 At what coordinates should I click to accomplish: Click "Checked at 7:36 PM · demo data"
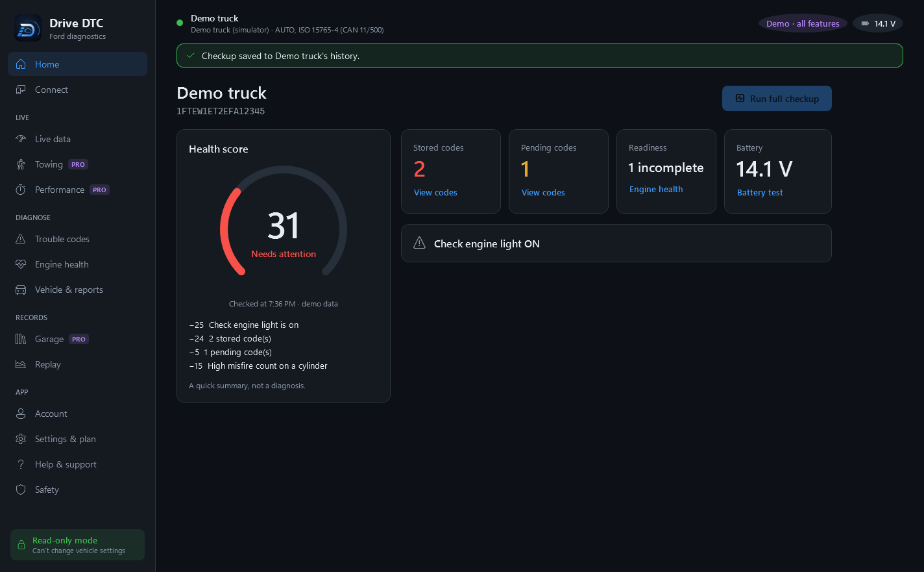pyautogui.click(x=284, y=304)
